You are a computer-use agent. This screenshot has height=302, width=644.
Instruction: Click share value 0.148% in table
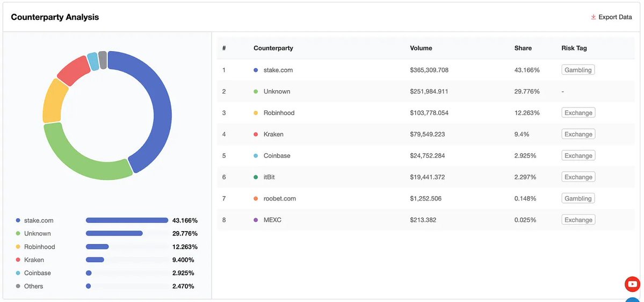525,198
